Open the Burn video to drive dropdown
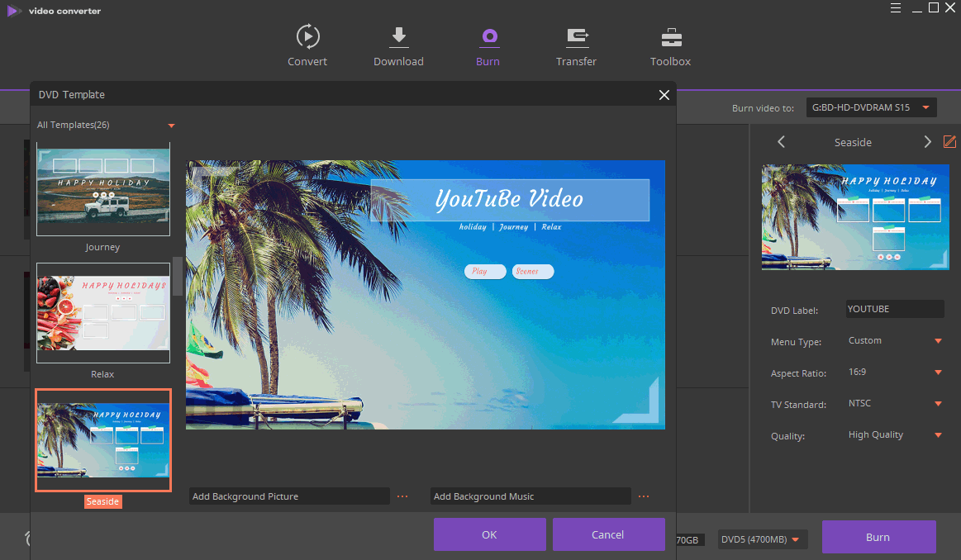The height and width of the screenshot is (560, 961). 872,107
